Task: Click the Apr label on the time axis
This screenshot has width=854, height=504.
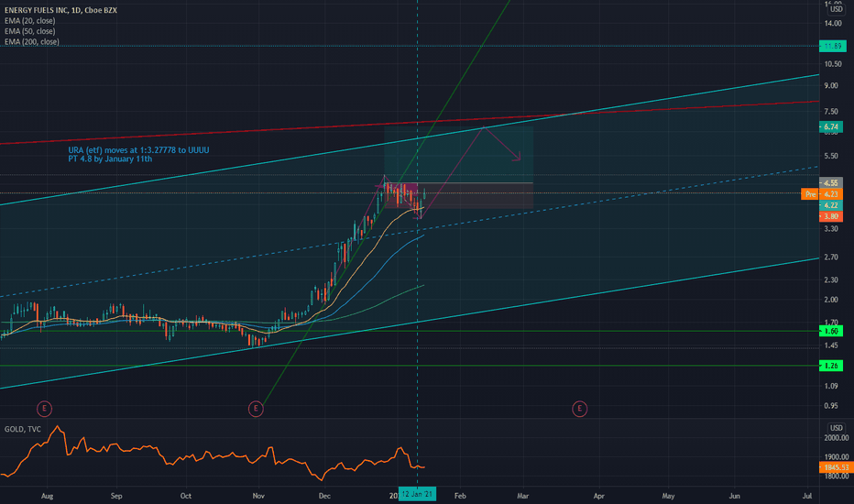Action: [x=599, y=496]
